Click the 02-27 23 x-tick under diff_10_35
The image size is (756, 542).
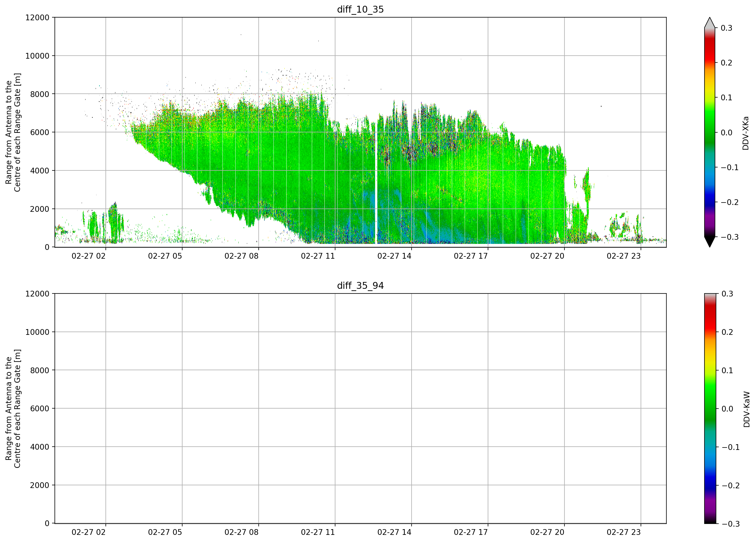(x=624, y=256)
